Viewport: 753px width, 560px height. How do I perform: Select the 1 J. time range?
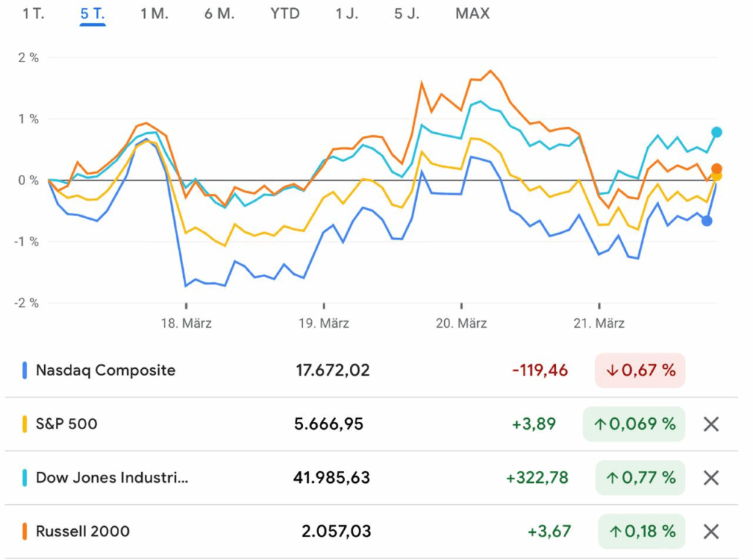[346, 14]
